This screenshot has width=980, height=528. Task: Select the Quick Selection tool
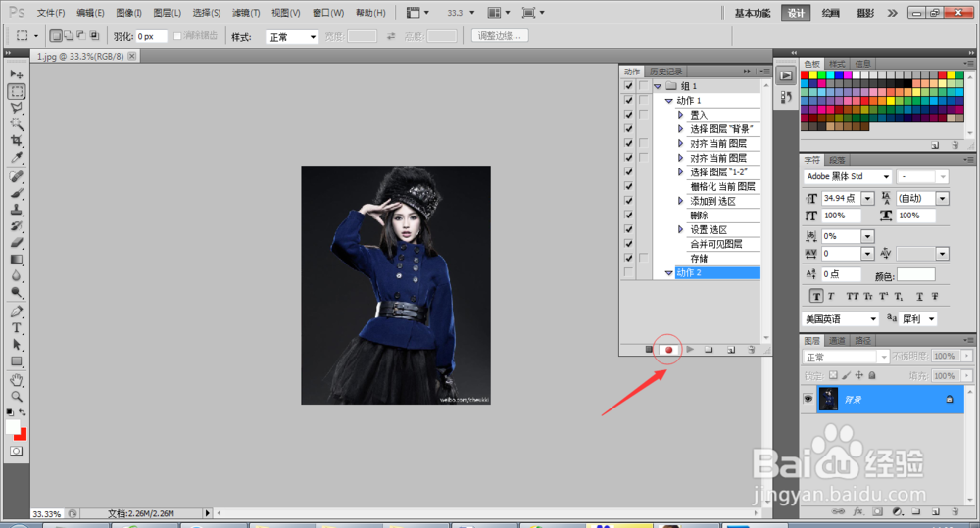pyautogui.click(x=17, y=124)
